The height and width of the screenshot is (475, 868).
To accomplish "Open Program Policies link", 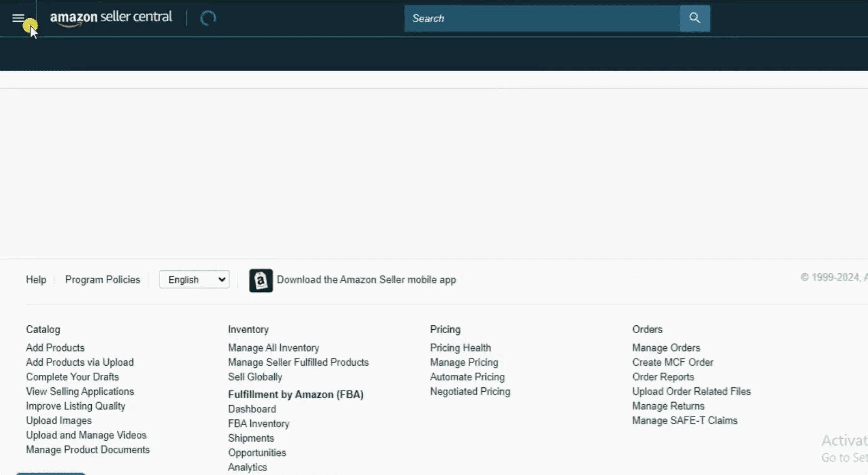I will coord(102,279).
